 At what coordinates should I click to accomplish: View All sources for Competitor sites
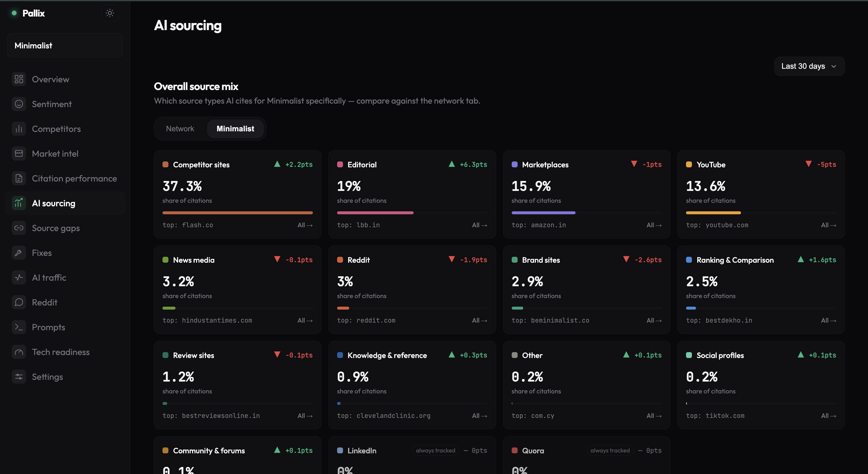pos(305,225)
